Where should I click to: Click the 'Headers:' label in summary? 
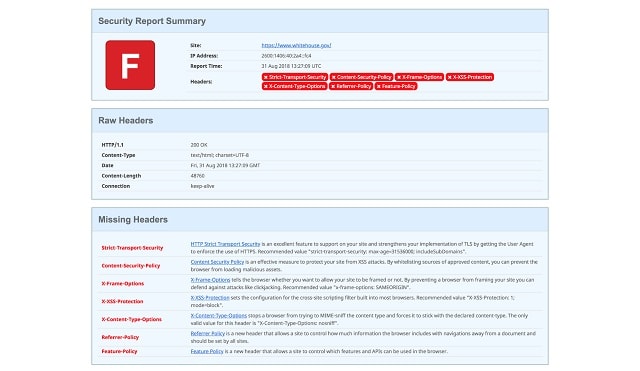coord(201,82)
